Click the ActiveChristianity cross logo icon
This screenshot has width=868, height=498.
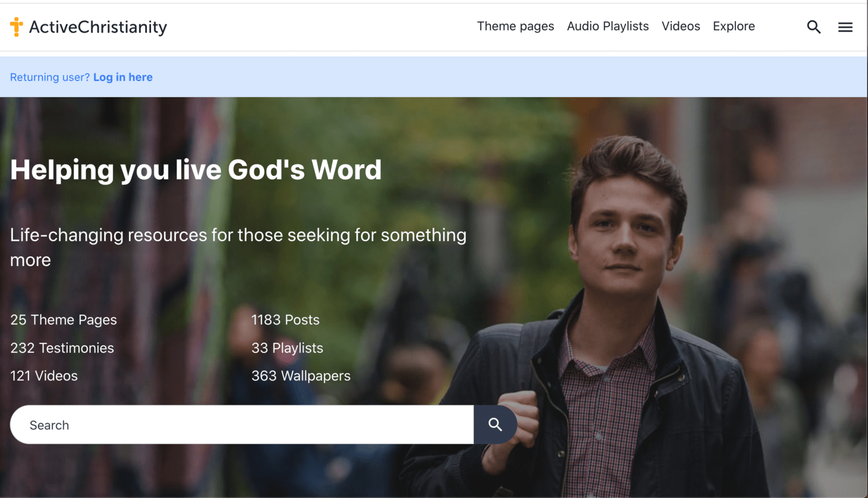pyautogui.click(x=17, y=27)
